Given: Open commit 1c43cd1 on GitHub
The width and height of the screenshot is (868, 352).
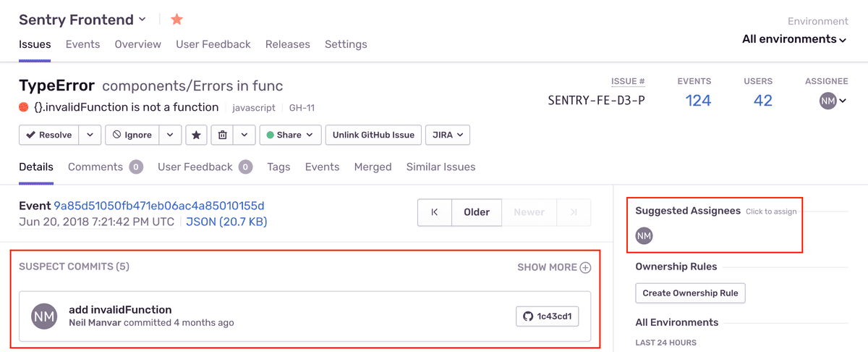Looking at the screenshot, I should click(548, 317).
